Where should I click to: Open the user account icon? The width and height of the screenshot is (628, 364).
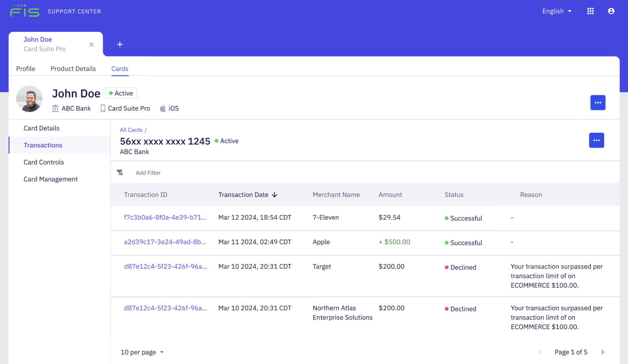611,11
